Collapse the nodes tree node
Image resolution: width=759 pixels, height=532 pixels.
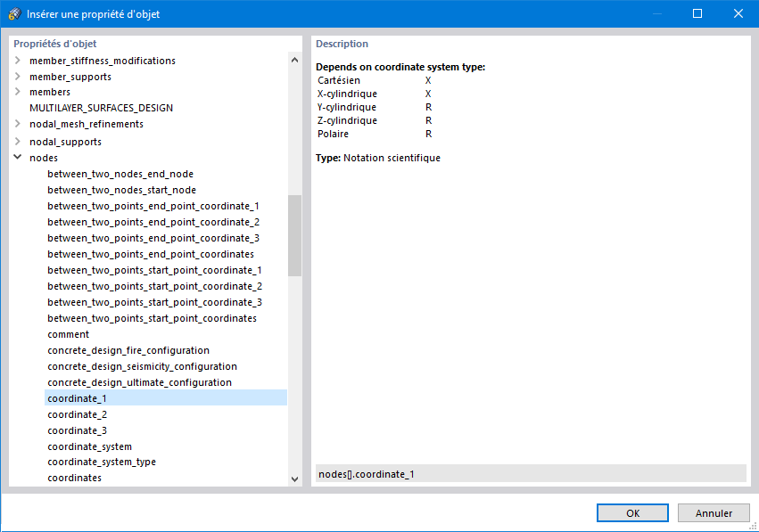17,158
